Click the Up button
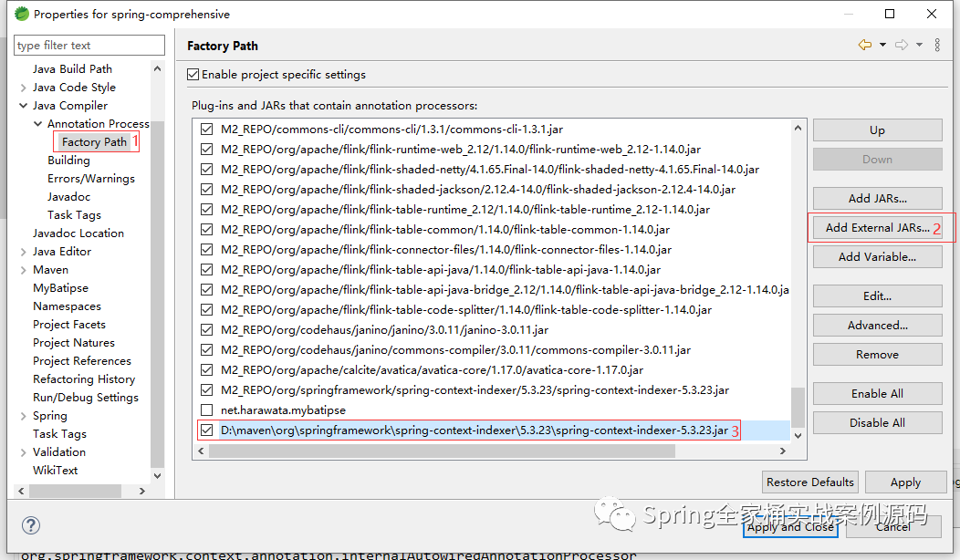 (x=877, y=130)
